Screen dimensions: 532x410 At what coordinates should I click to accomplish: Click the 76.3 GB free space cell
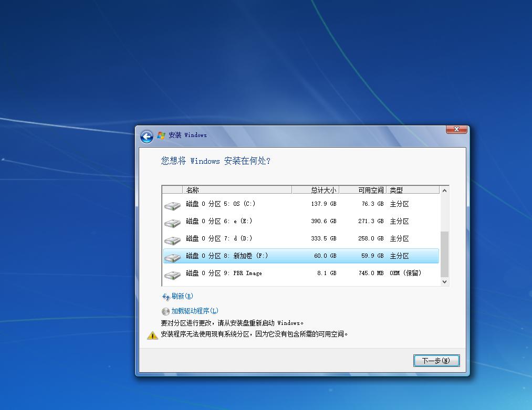pos(372,204)
